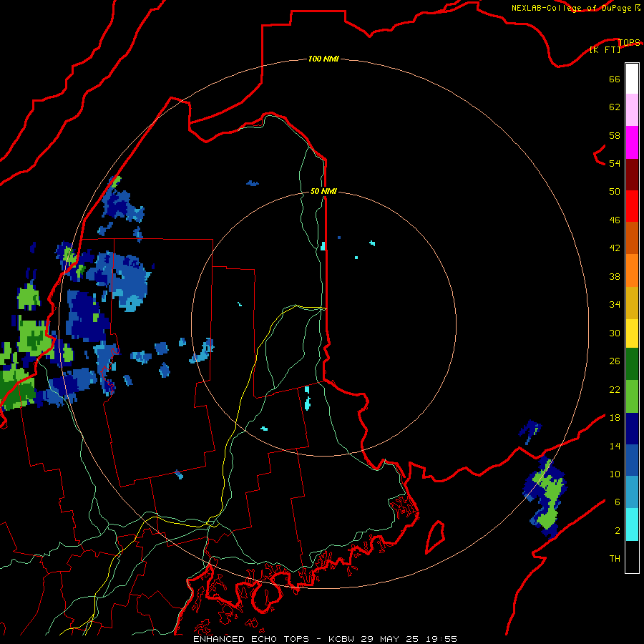Click the bright yellow legend swatch

[632, 333]
